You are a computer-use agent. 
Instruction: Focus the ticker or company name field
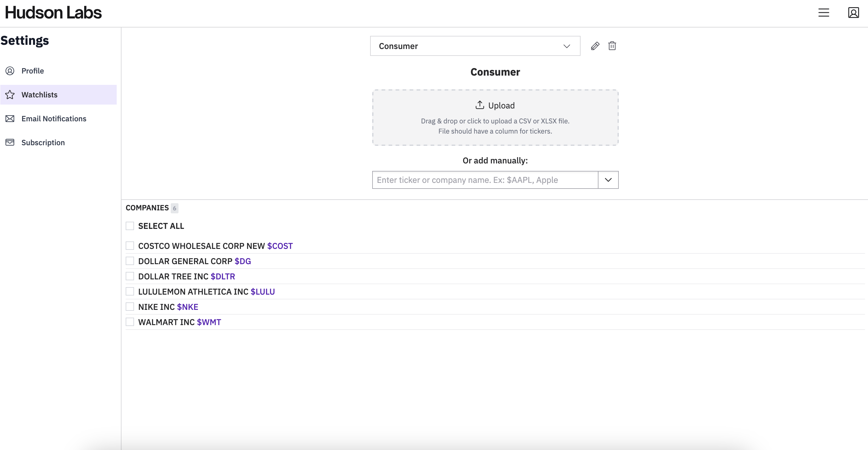485,180
